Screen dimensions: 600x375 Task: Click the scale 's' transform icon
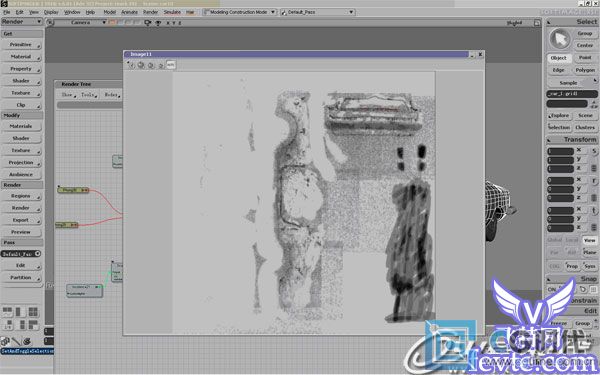click(x=594, y=151)
